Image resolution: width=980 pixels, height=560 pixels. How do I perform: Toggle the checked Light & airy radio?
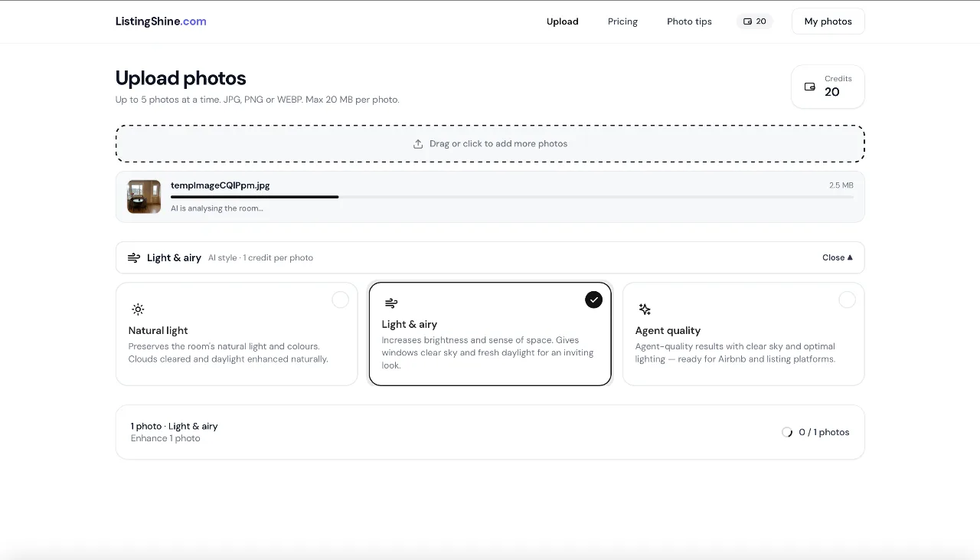click(x=594, y=300)
